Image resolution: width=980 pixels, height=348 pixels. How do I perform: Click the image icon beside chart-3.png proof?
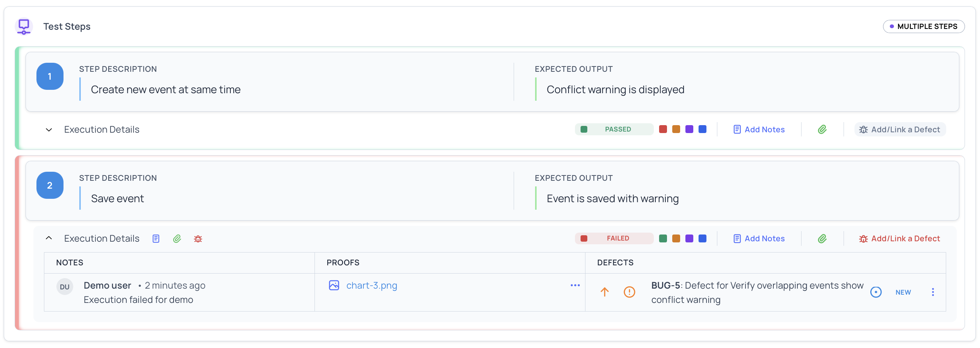[334, 285]
